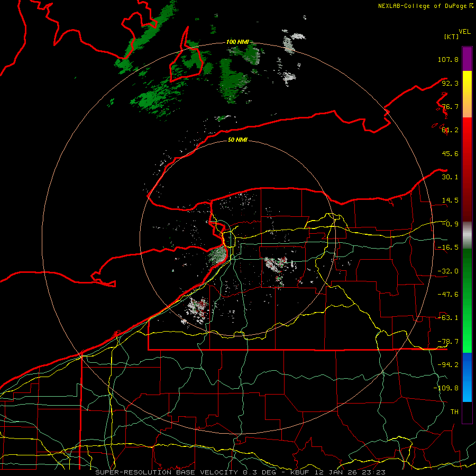Click the 100 NMI range ring label
476x476 pixels.
237,42
